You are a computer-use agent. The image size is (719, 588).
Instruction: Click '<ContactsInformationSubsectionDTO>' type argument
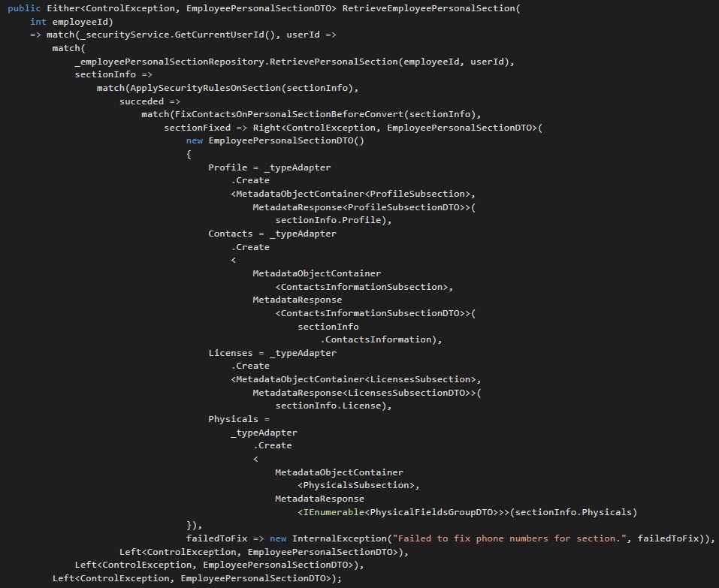tap(370, 313)
